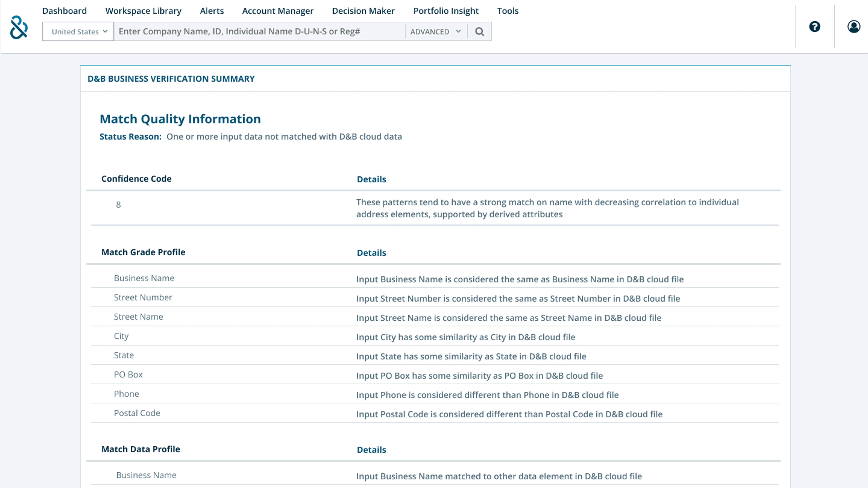The image size is (868, 488).
Task: Expand the United States country dropdown
Action: coord(78,32)
